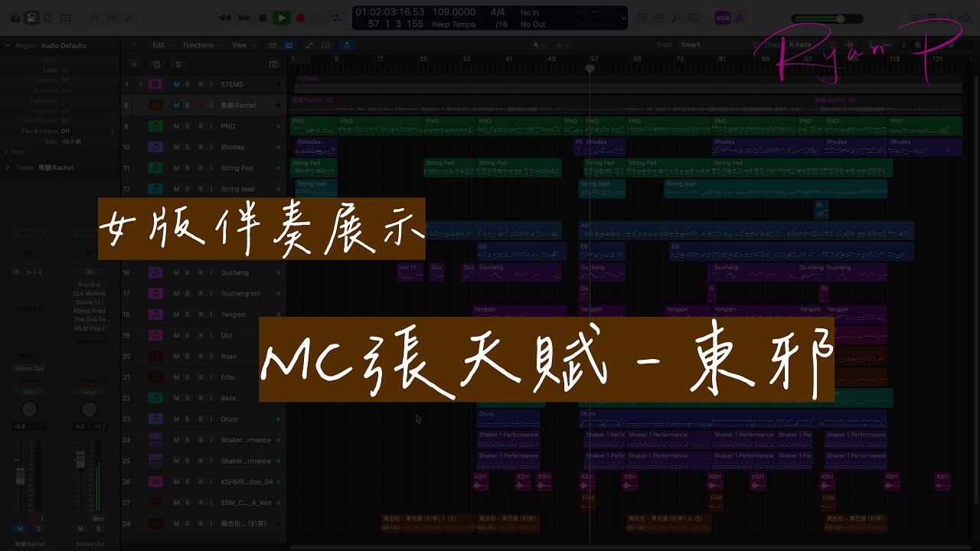The image size is (980, 551).
Task: Switch to grid view icon
Action: pyautogui.click(x=273, y=45)
